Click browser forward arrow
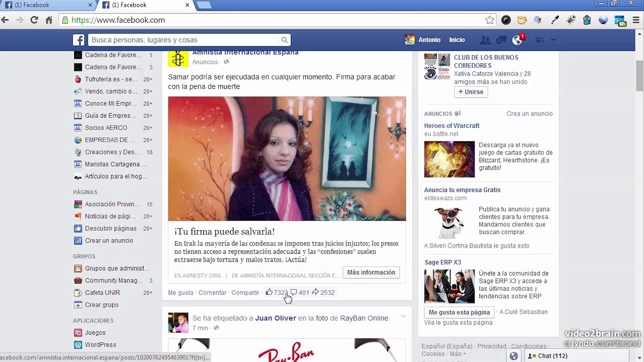This screenshot has width=644, height=362. (20, 20)
